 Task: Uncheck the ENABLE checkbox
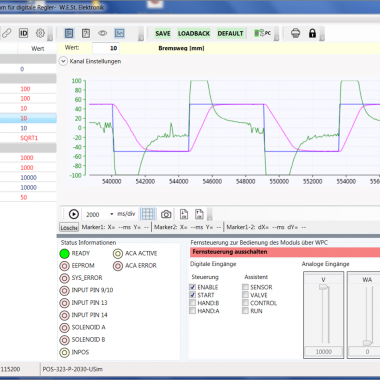(192, 287)
